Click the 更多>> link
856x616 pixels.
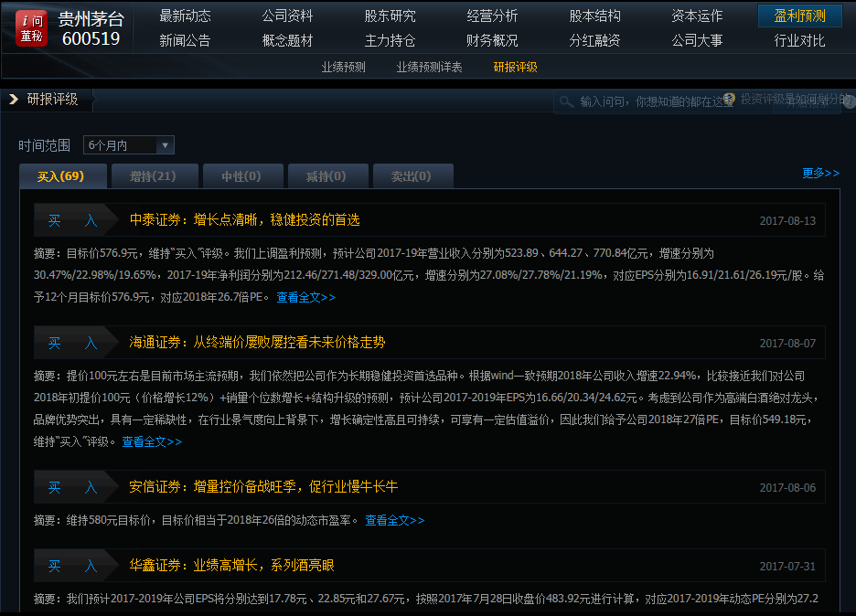click(x=820, y=173)
